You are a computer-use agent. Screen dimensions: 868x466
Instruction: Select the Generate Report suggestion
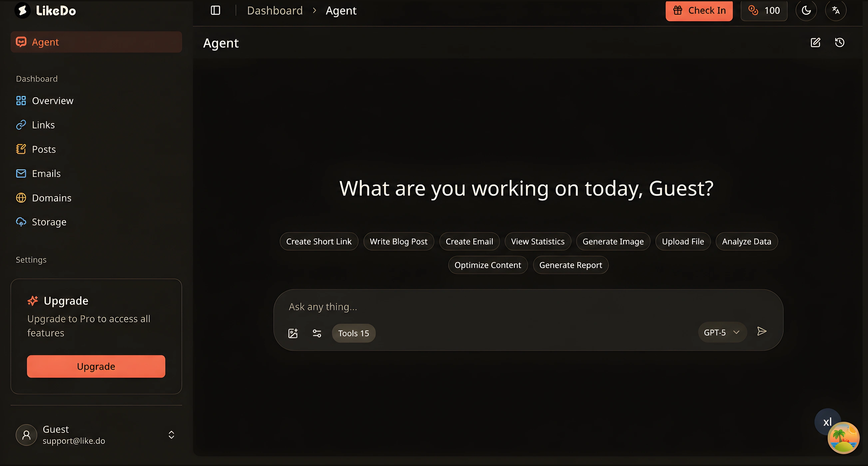click(571, 265)
